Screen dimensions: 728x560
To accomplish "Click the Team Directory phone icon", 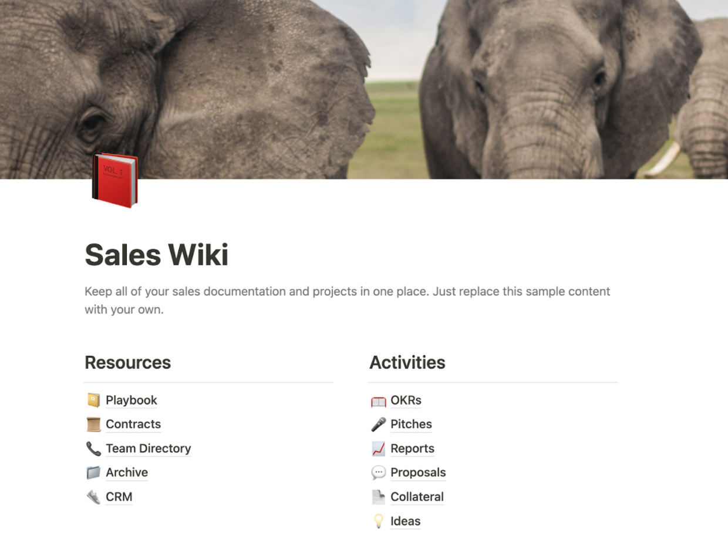I will [93, 448].
